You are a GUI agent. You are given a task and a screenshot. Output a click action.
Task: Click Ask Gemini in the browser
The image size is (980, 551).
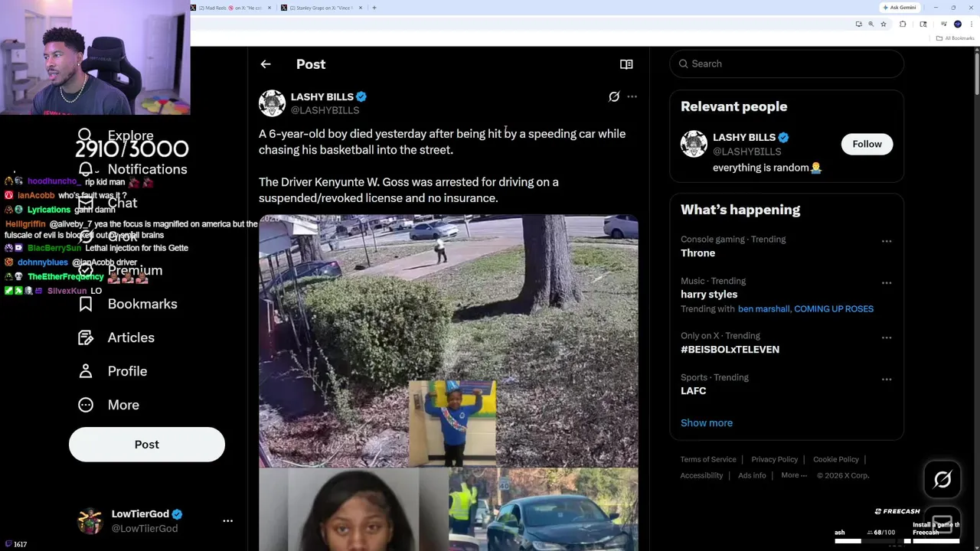tap(899, 8)
